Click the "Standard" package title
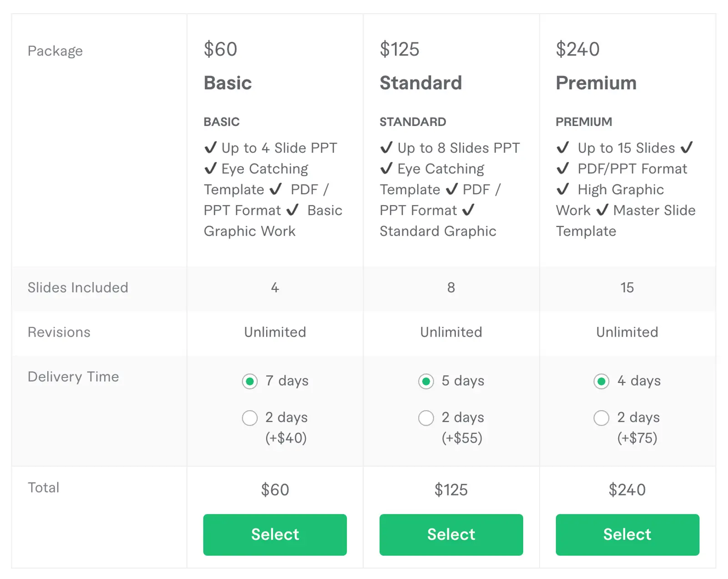The width and height of the screenshot is (728, 579). (421, 83)
